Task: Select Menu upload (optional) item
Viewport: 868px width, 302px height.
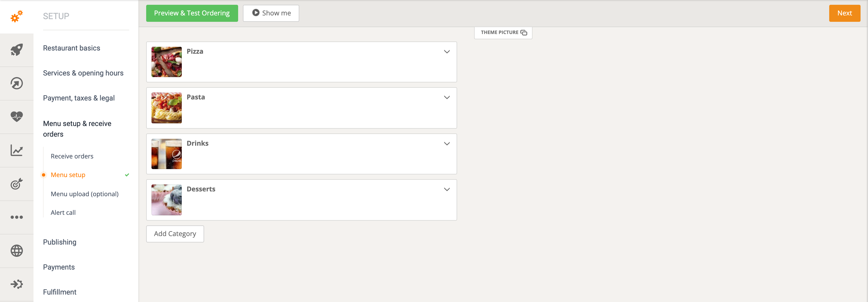Action: (x=84, y=194)
